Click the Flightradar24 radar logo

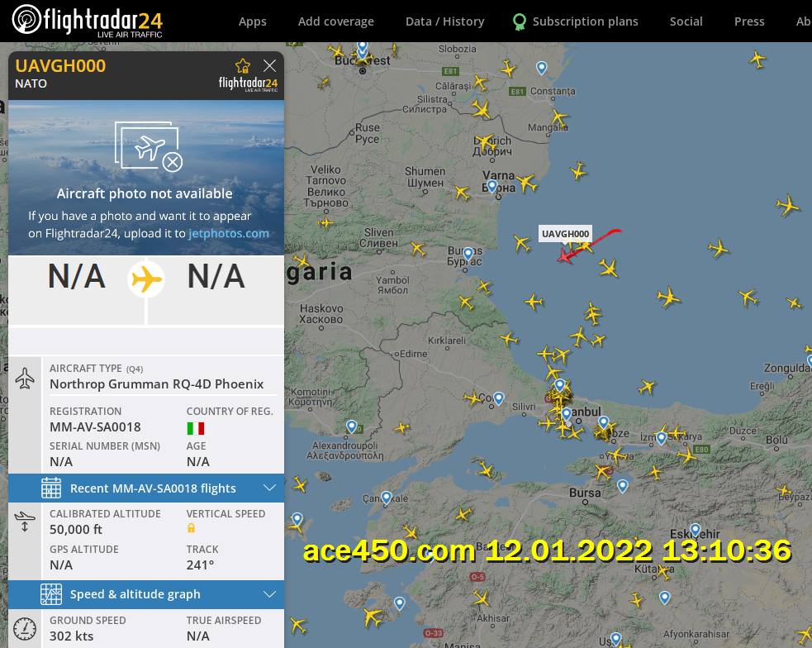tap(87, 21)
